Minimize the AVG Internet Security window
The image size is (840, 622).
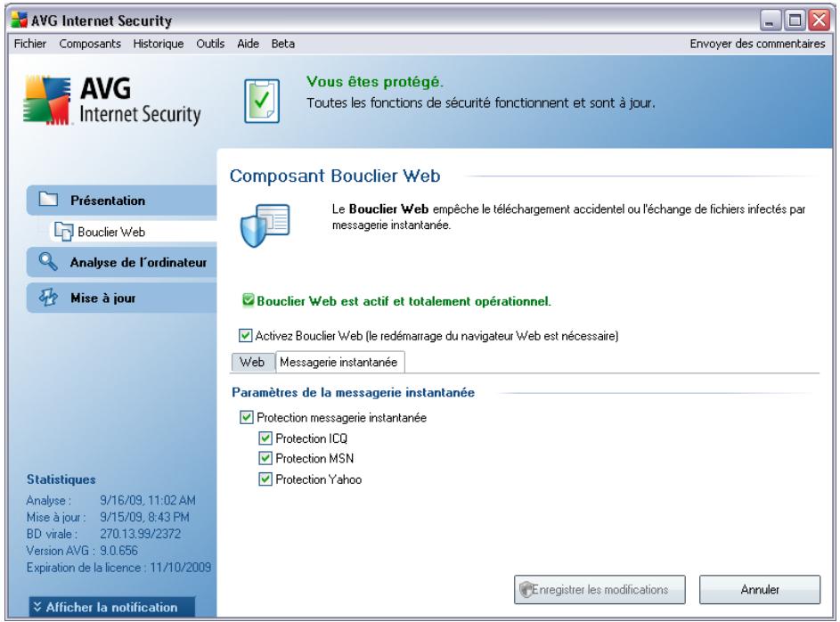771,20
